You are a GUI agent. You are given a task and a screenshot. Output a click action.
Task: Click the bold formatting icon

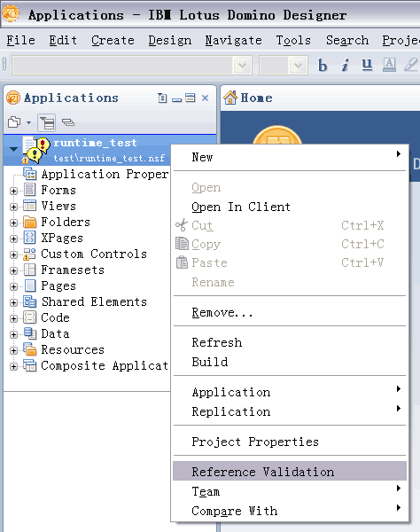[x=323, y=65]
